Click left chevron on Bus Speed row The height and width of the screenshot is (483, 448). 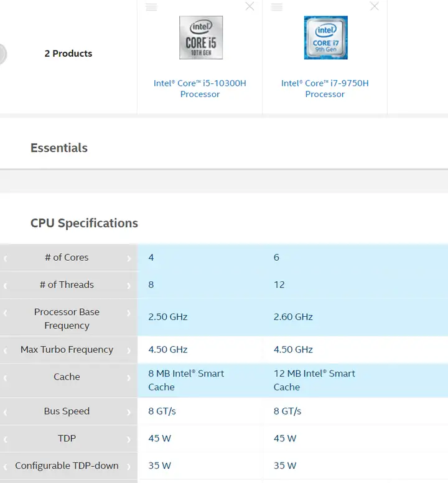point(5,412)
